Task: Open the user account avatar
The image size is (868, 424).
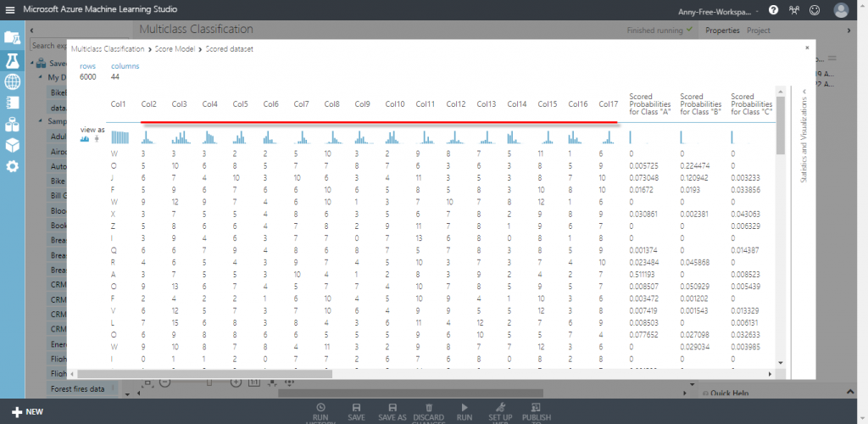Action: (x=841, y=10)
